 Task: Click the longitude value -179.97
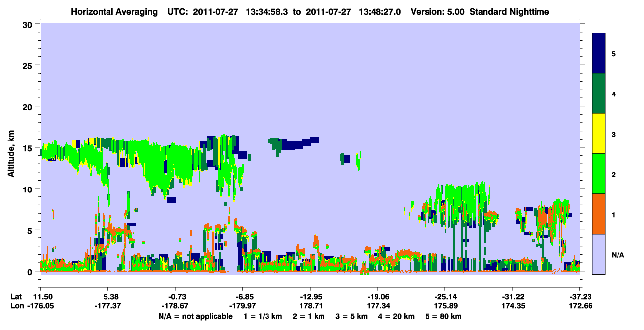[243, 306]
